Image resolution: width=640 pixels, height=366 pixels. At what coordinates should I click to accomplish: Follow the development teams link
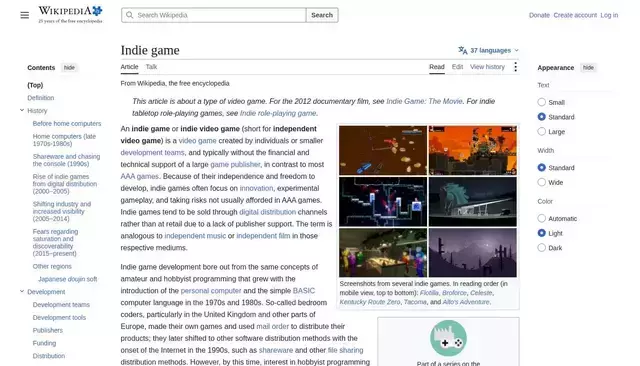(x=152, y=152)
